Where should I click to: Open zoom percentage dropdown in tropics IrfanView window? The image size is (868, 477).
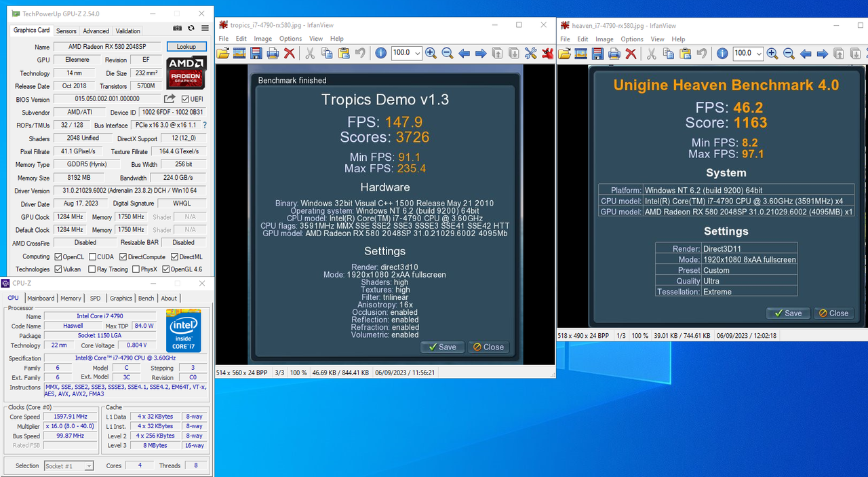[417, 53]
